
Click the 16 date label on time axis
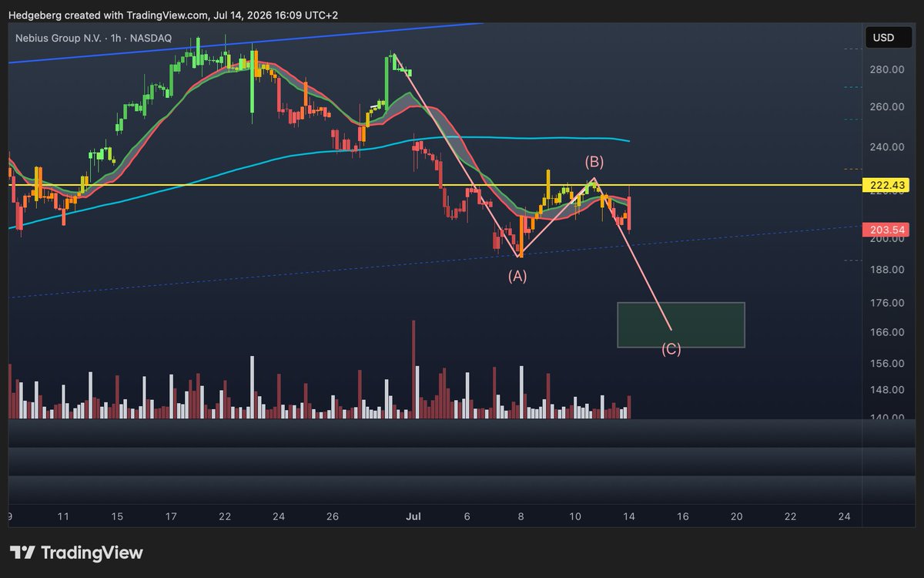point(682,516)
